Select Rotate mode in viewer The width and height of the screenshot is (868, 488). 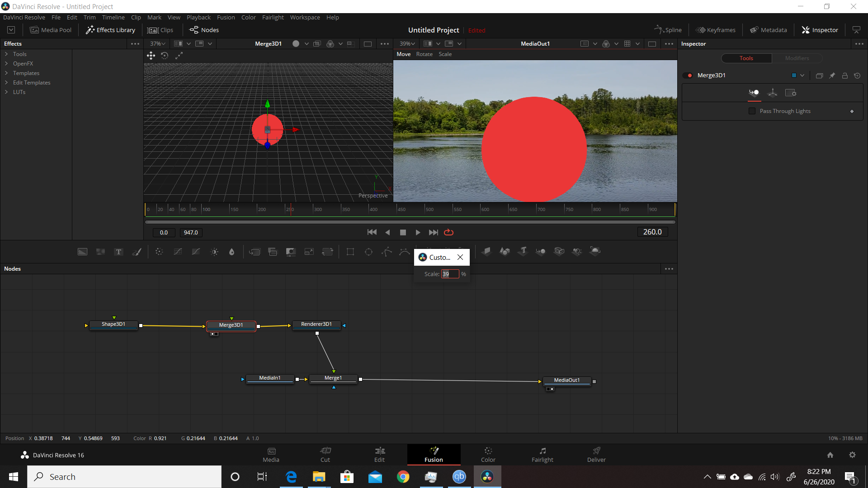click(x=424, y=54)
